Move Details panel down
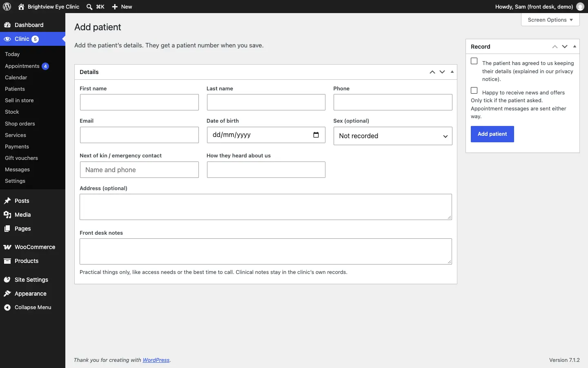588x368 pixels. pos(442,72)
